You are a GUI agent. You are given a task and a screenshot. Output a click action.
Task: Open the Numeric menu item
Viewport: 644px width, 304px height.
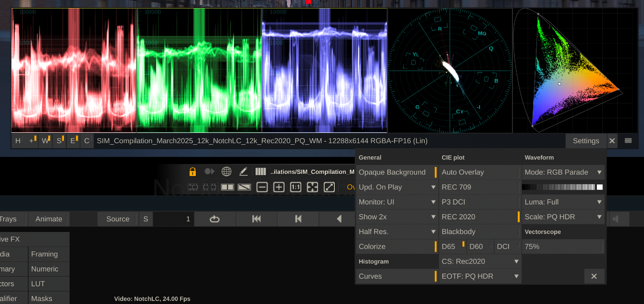(45, 269)
